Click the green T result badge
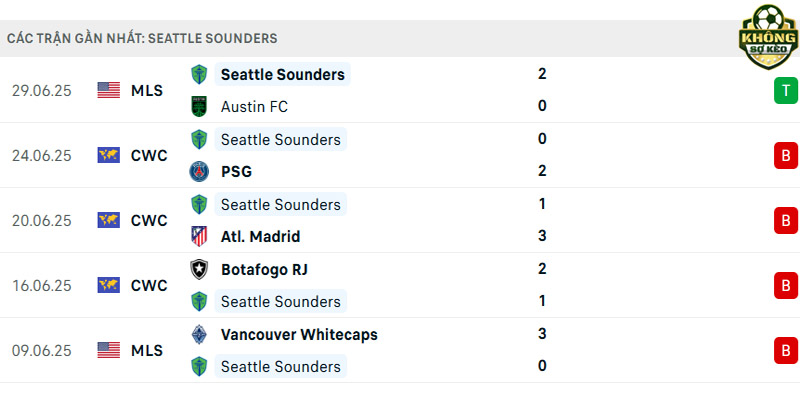The width and height of the screenshot is (800, 400). (786, 91)
